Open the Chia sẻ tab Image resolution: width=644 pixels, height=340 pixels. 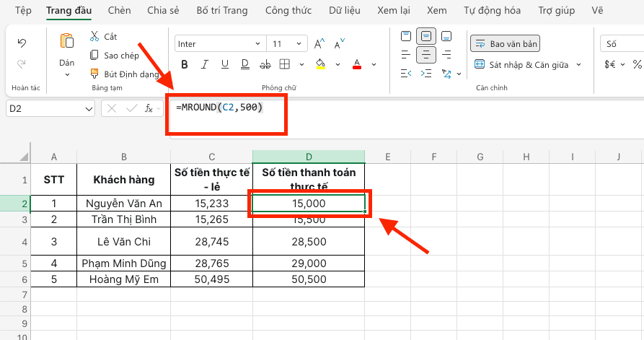(163, 10)
